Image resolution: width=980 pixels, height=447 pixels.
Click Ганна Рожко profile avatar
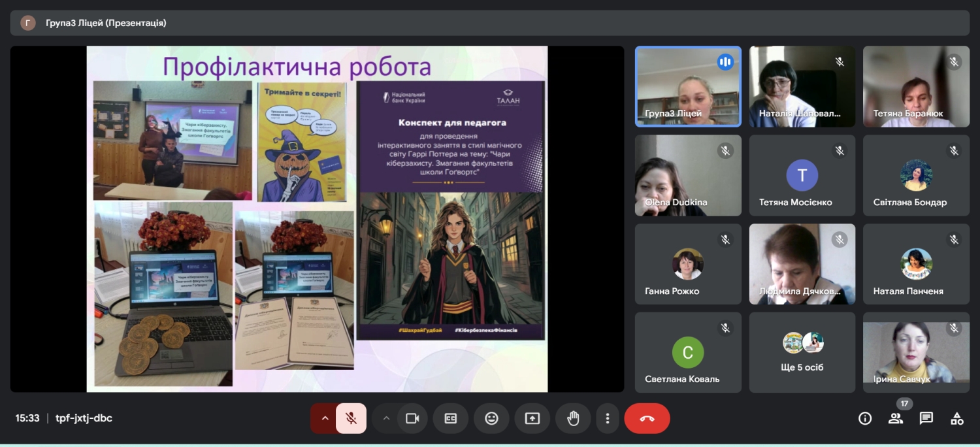point(688,264)
